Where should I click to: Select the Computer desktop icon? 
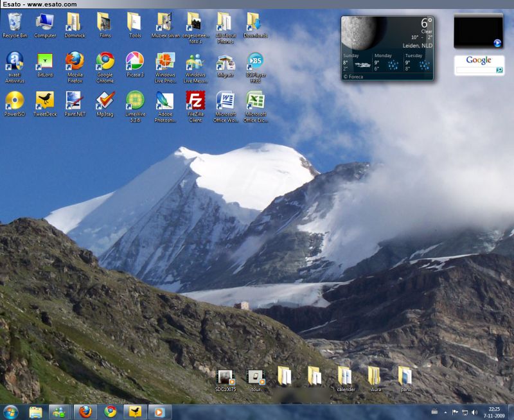45,25
